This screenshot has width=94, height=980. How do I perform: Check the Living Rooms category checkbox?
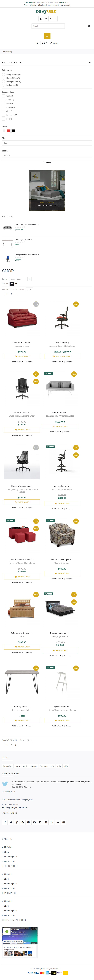tap(3, 75)
